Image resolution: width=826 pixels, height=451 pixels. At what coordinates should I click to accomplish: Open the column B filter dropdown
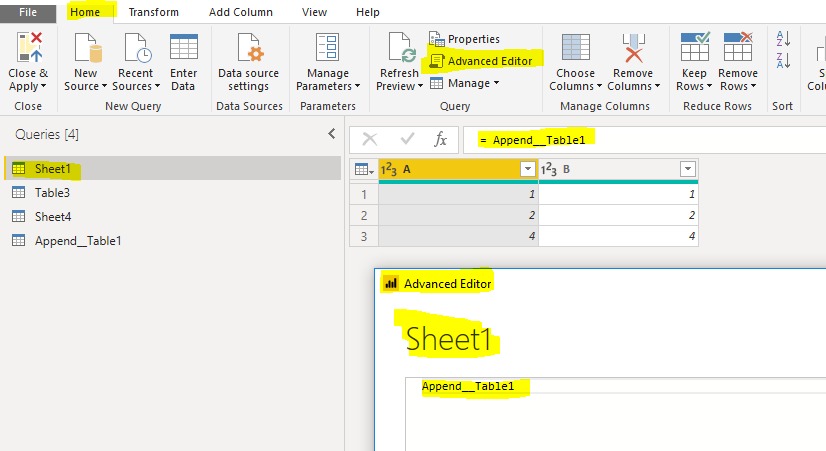pos(687,169)
